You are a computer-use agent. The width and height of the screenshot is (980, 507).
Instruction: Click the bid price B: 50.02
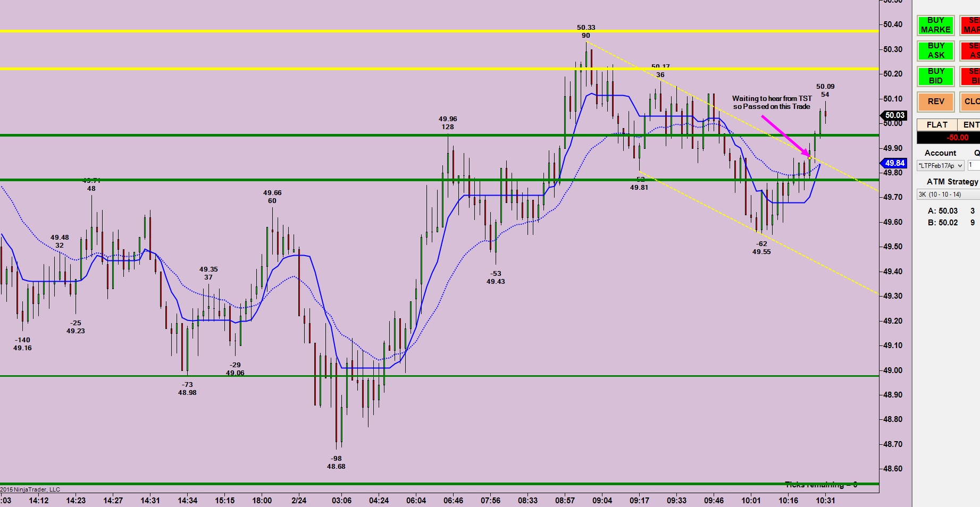[x=943, y=223]
